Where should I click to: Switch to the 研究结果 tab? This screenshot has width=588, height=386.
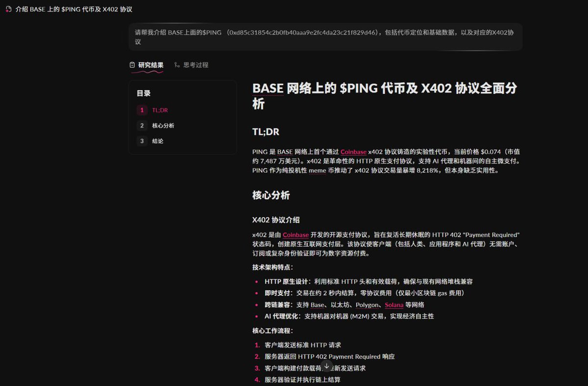pos(146,65)
